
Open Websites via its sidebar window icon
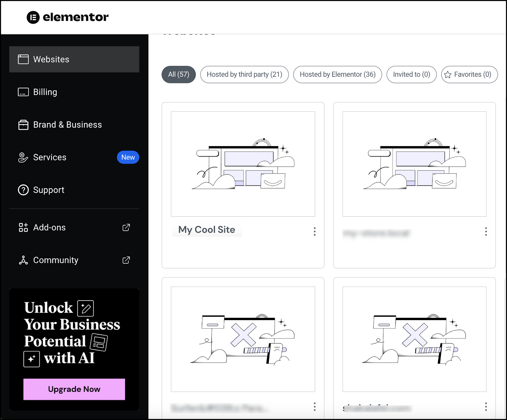pyautogui.click(x=23, y=59)
